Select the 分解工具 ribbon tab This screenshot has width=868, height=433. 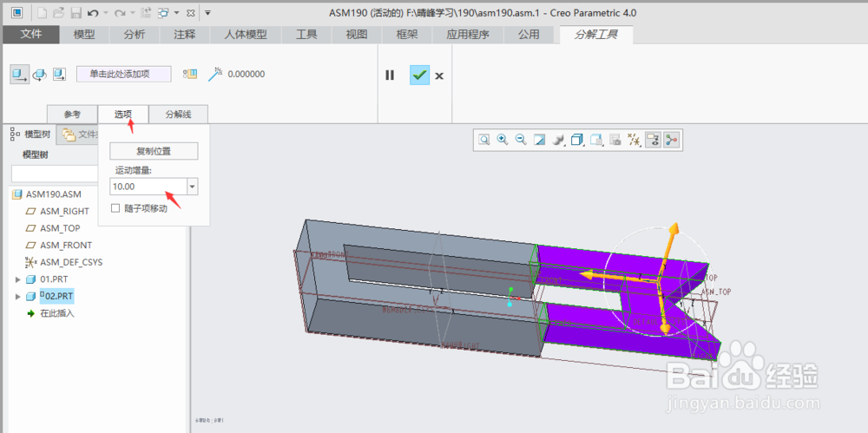point(596,35)
